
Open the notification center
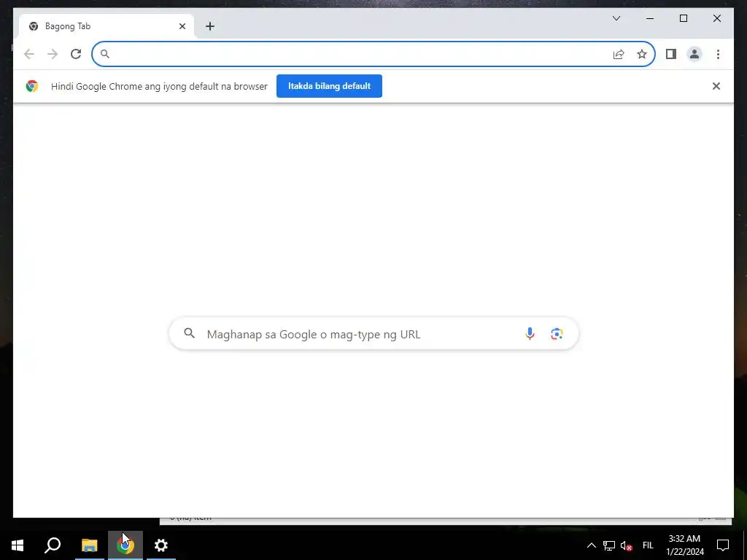tap(723, 545)
